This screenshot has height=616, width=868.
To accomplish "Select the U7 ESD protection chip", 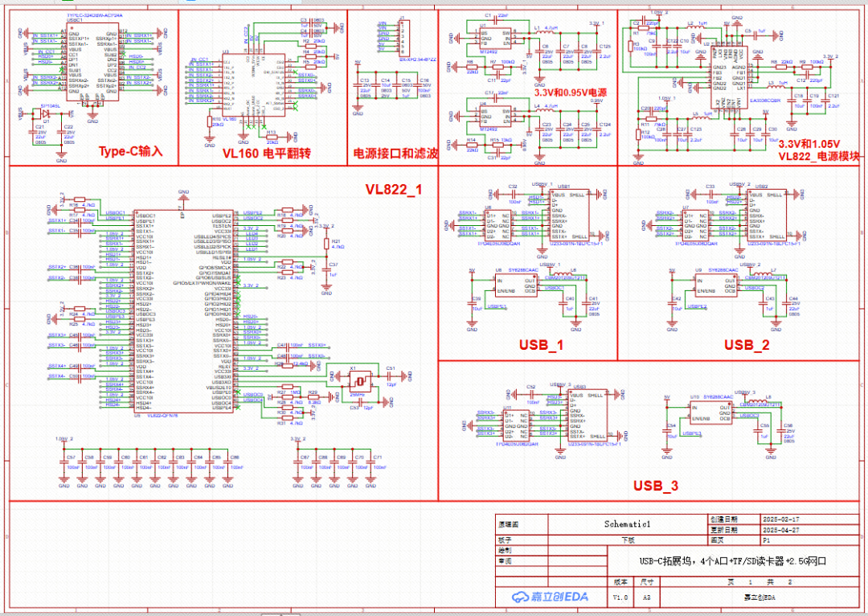I will [x=696, y=226].
